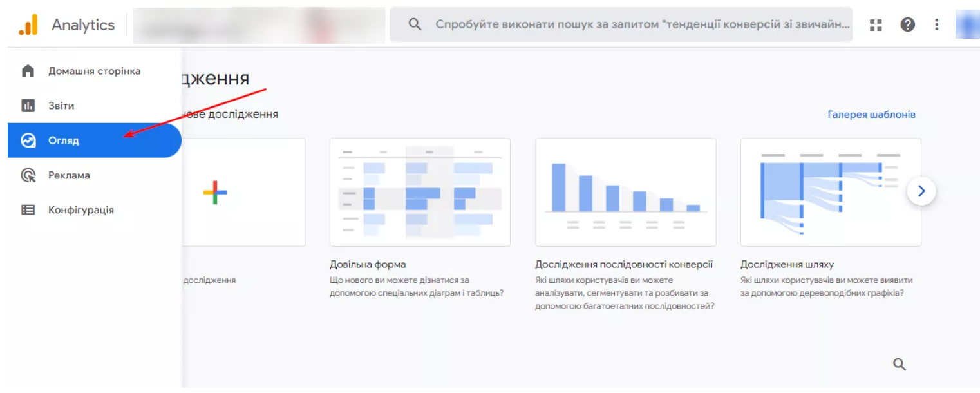Image resolution: width=980 pixels, height=393 pixels.
Task: Click the bar chart icon beside Звіти
Action: point(28,106)
